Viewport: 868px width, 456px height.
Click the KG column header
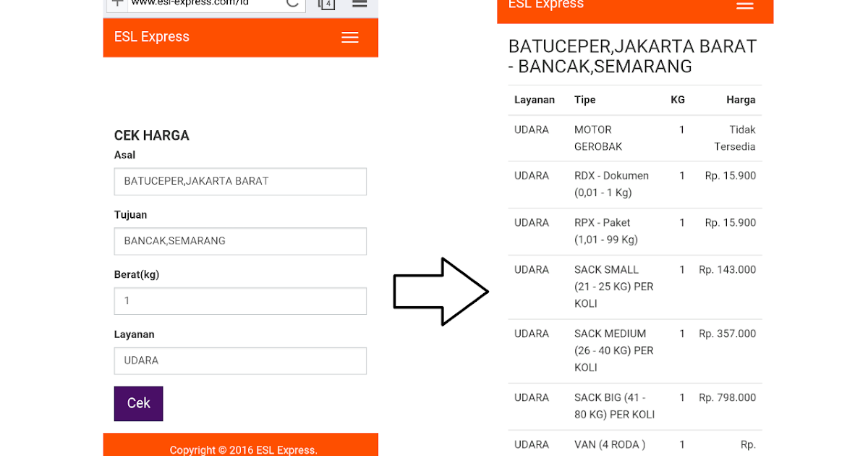(x=678, y=100)
